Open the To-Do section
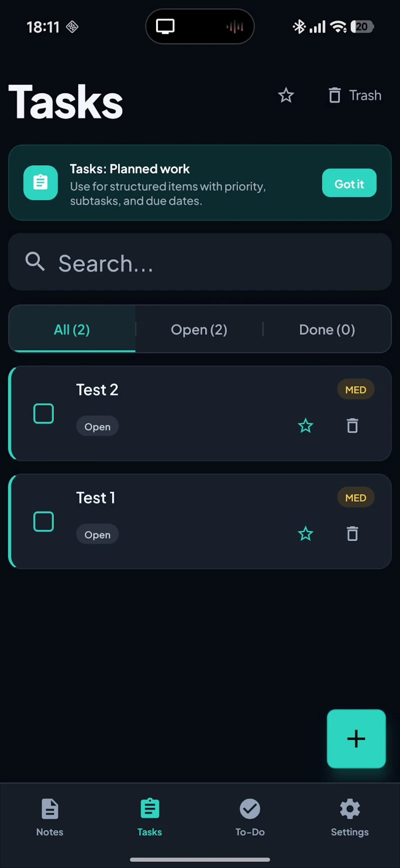Screen dimensions: 400x868 (250, 817)
